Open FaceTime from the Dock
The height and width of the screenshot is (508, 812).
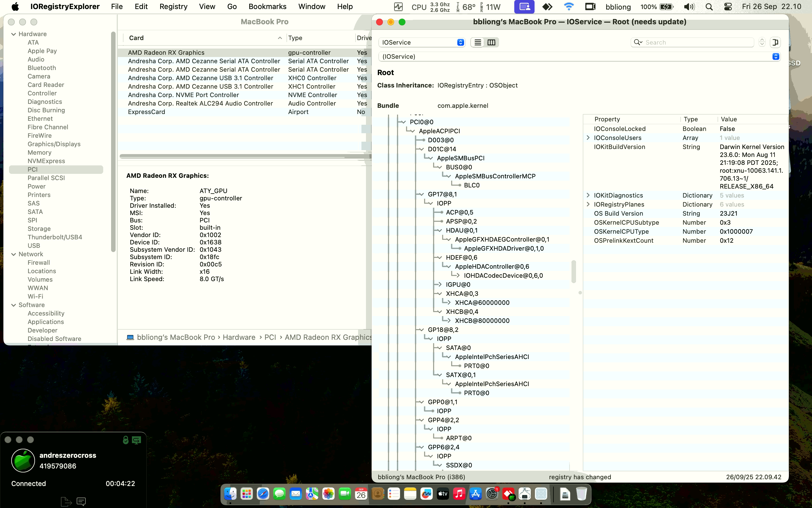coord(345,494)
